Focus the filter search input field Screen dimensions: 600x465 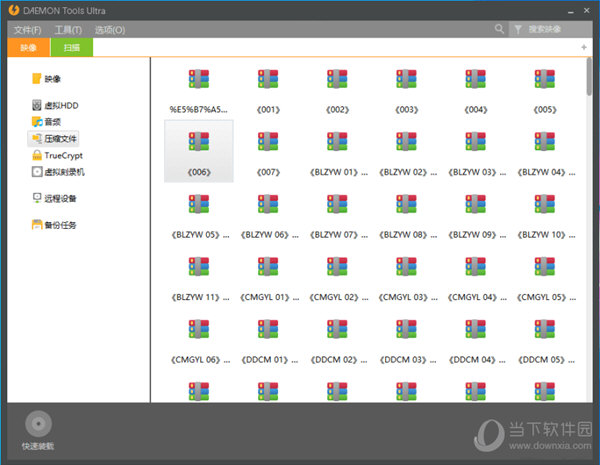pyautogui.click(x=550, y=29)
